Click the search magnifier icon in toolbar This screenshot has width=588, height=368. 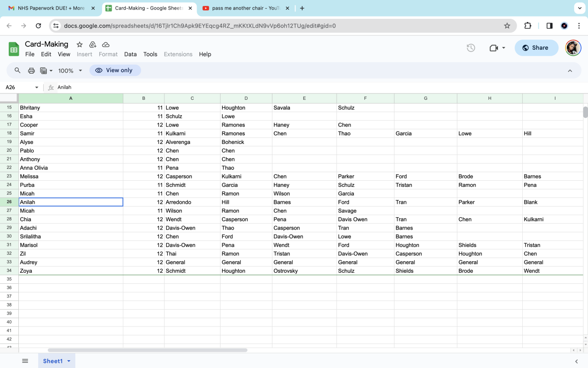point(17,70)
